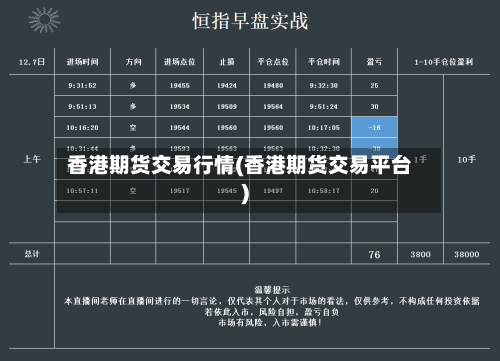Click the line 若依此入市，风险自担，盈亏自负
This screenshot has height=361, width=500.
(272, 312)
